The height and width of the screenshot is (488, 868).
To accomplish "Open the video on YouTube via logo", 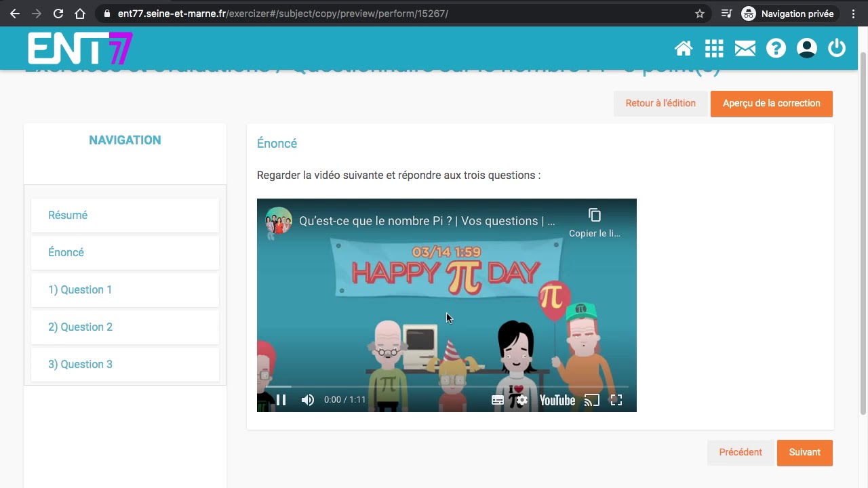I will coord(557,400).
